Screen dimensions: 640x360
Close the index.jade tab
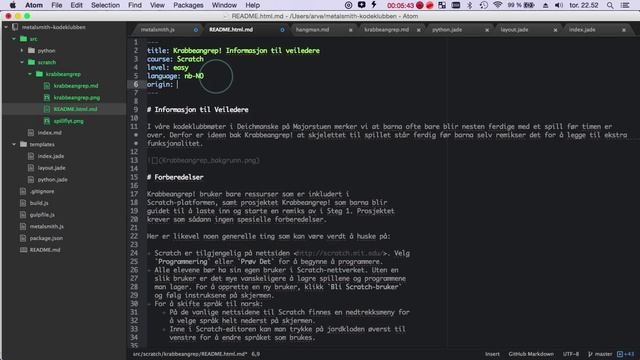point(624,30)
